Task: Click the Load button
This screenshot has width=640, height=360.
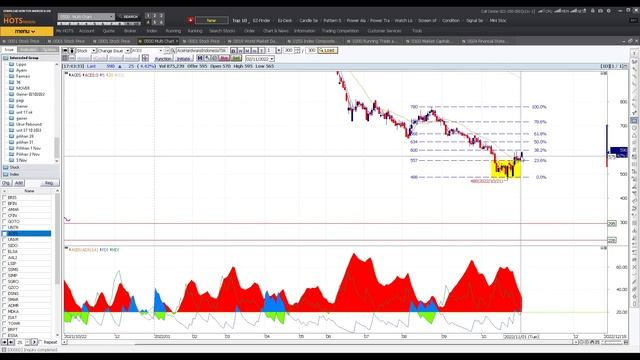Action: [328, 51]
